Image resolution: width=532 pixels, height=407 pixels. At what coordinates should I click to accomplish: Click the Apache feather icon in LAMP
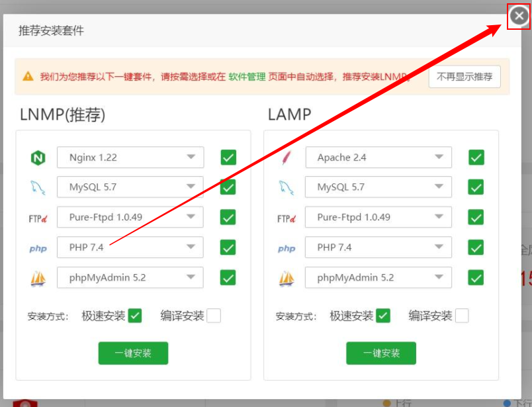[x=286, y=158]
